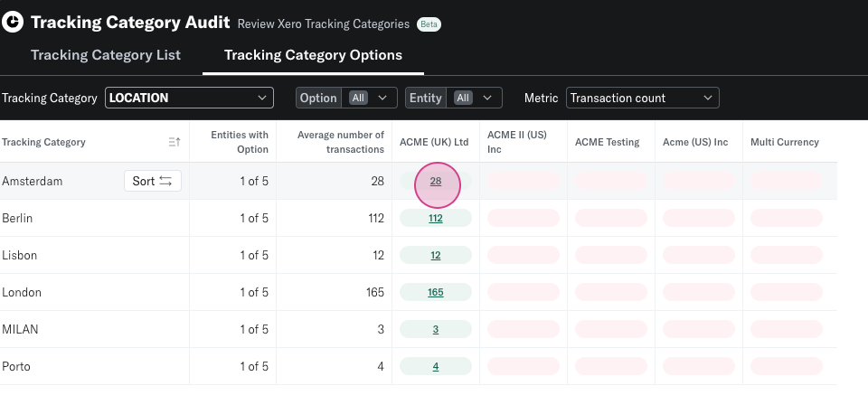The width and height of the screenshot is (868, 414).
Task: Click the Beta badge in the header
Action: (429, 24)
